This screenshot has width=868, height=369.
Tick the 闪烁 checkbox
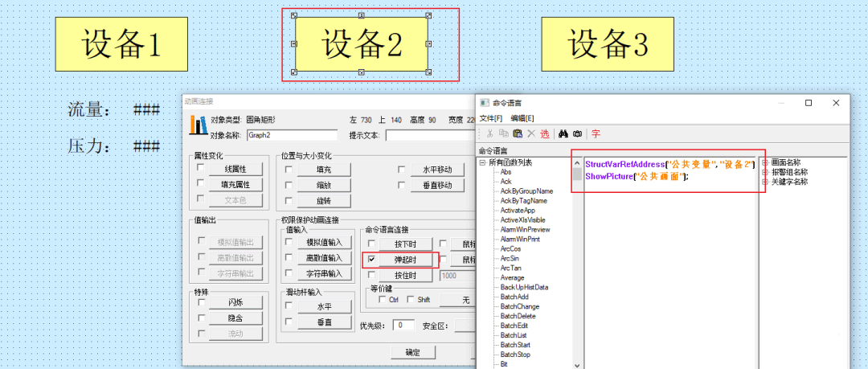tap(202, 302)
